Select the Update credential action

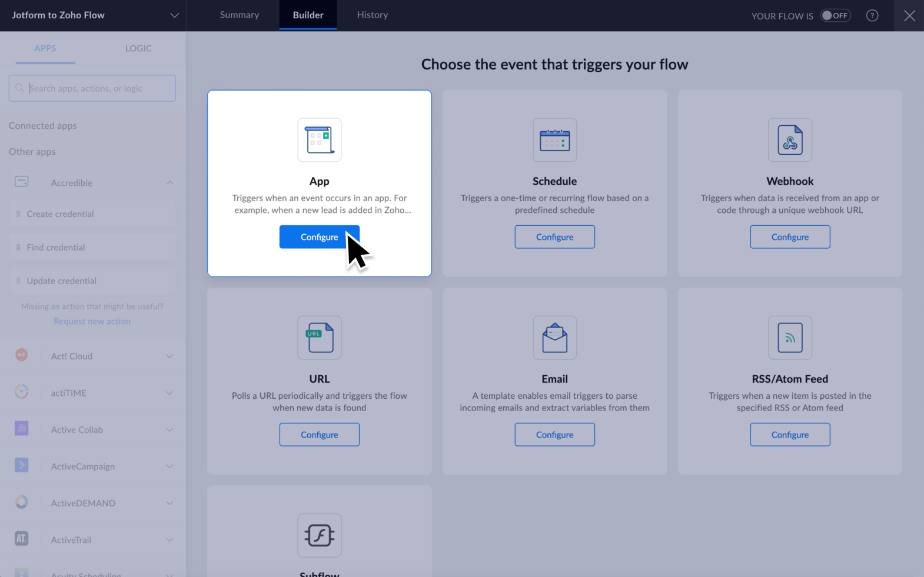(92, 281)
